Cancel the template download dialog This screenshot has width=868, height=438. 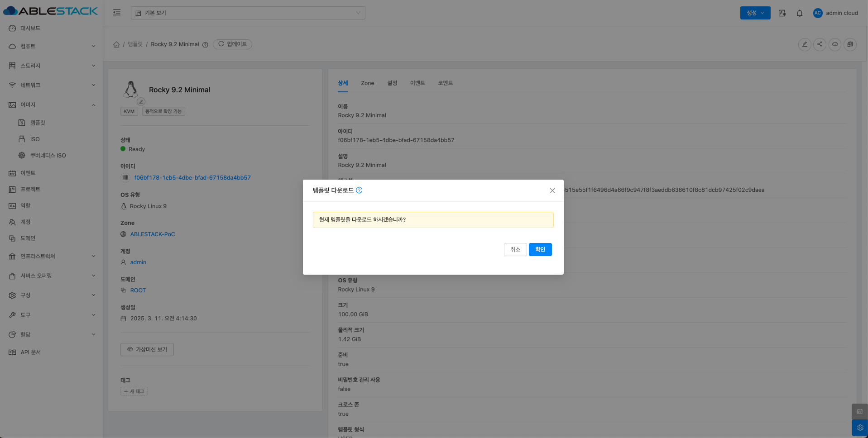515,250
